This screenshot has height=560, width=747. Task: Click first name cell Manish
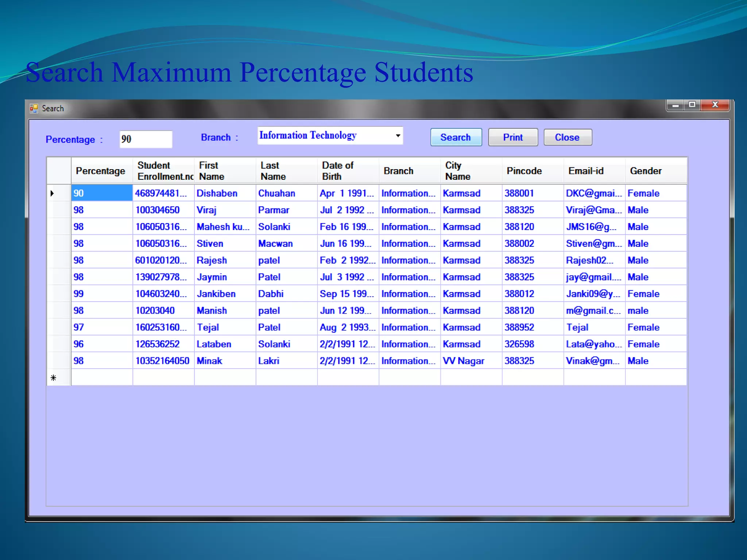[x=225, y=311]
